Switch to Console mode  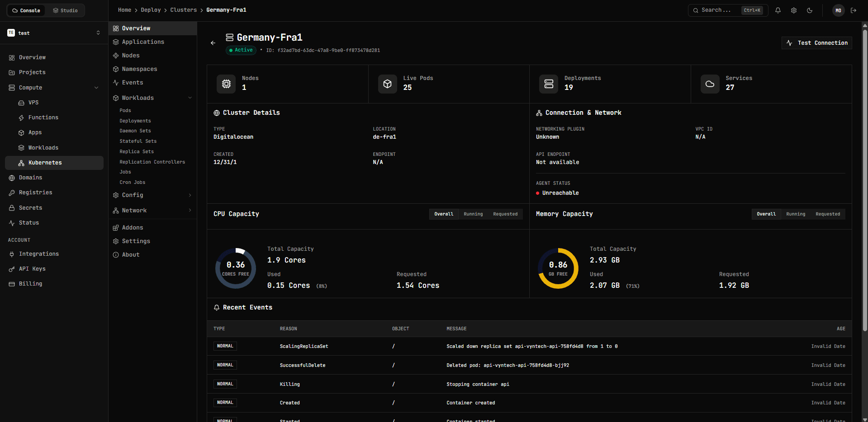click(x=26, y=10)
